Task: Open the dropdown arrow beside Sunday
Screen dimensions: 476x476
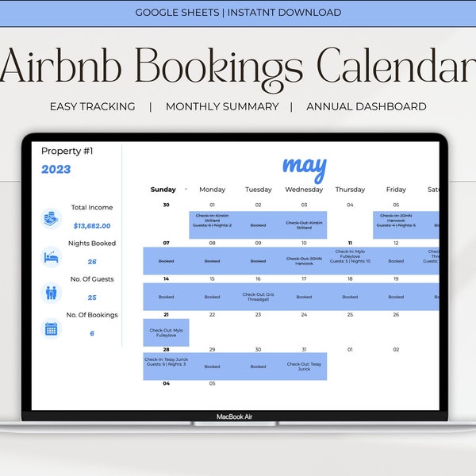Action: click(x=186, y=189)
